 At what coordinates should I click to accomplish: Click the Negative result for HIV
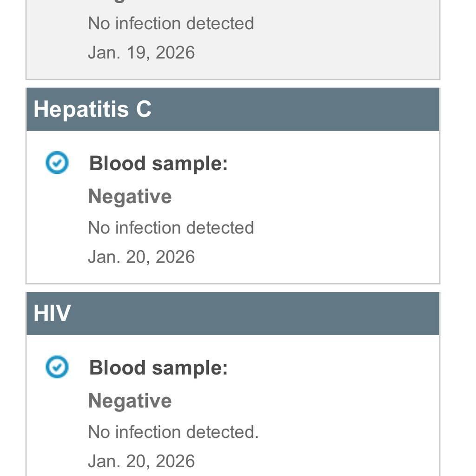click(x=130, y=401)
